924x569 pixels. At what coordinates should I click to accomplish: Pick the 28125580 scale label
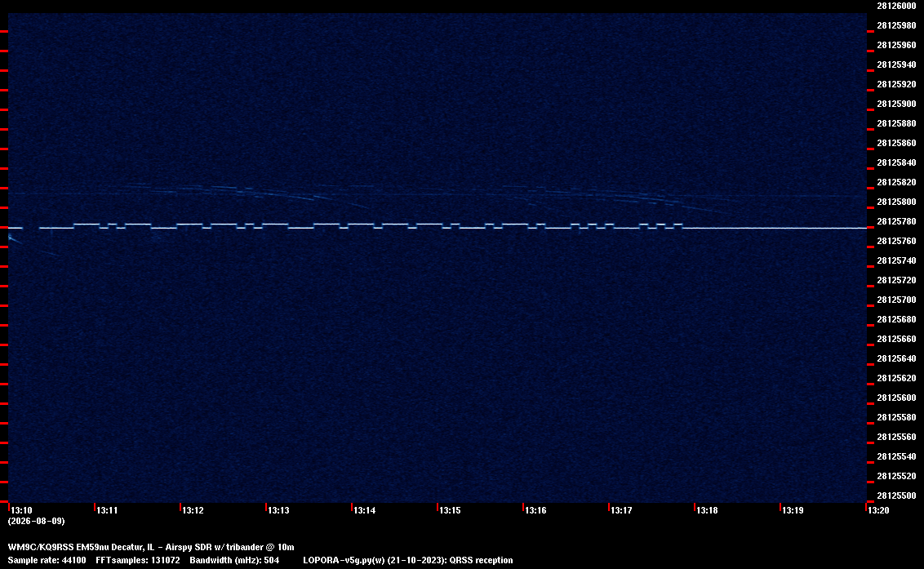tap(896, 417)
